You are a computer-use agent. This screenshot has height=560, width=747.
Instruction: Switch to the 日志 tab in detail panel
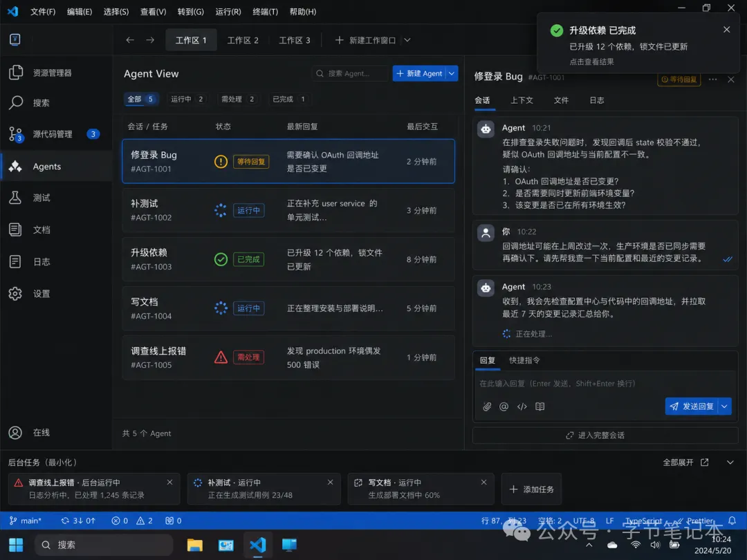coord(596,100)
